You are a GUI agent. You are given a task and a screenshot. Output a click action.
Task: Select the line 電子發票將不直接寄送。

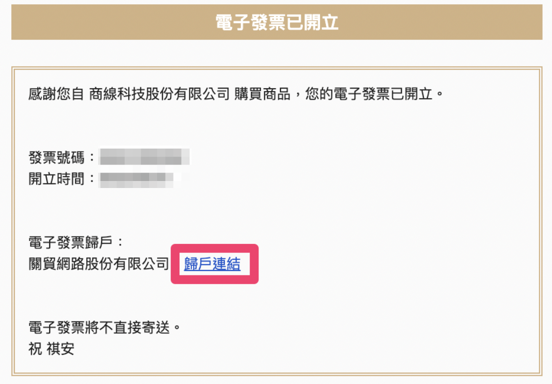pyautogui.click(x=105, y=328)
